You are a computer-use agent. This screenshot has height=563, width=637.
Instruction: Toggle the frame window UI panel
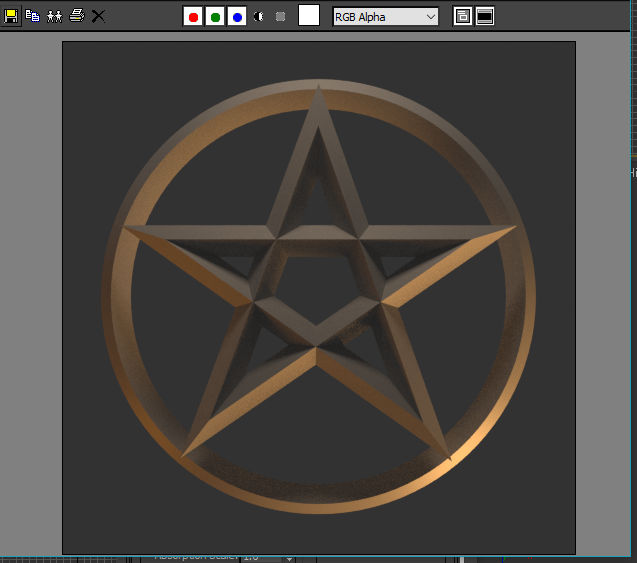(x=485, y=16)
